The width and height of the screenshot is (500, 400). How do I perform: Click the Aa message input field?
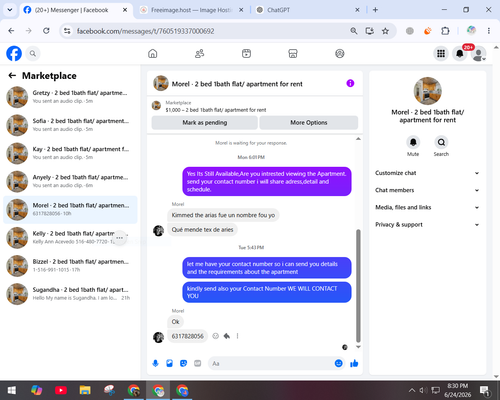click(x=272, y=363)
